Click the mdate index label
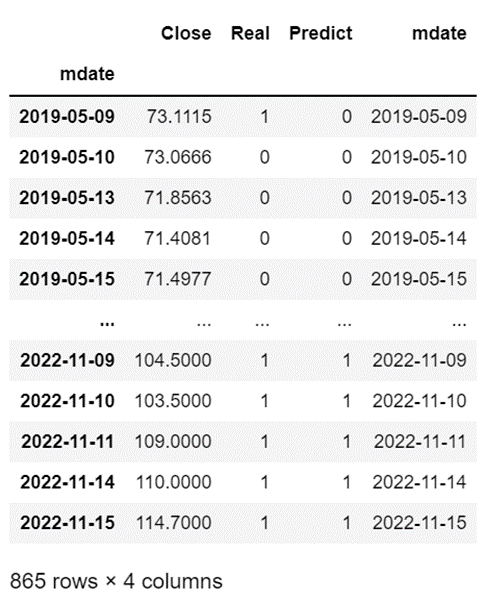Viewport: 486px width, 601px height. click(x=87, y=74)
